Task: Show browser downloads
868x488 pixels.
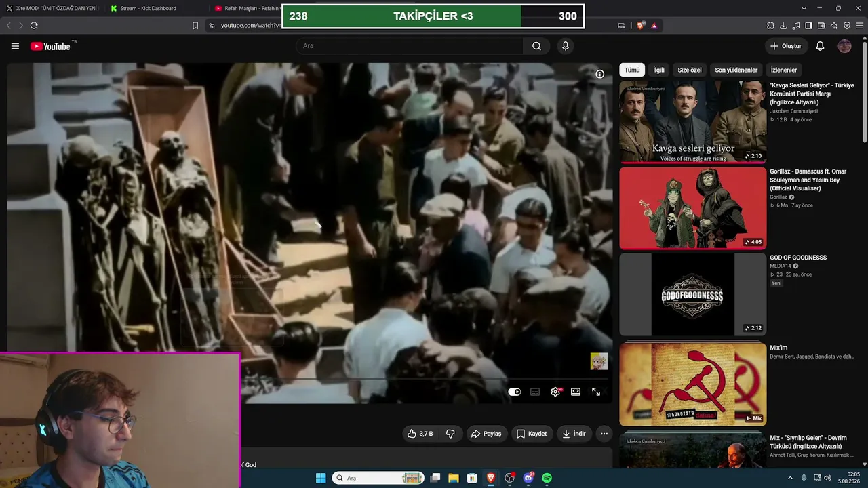Action: click(783, 26)
